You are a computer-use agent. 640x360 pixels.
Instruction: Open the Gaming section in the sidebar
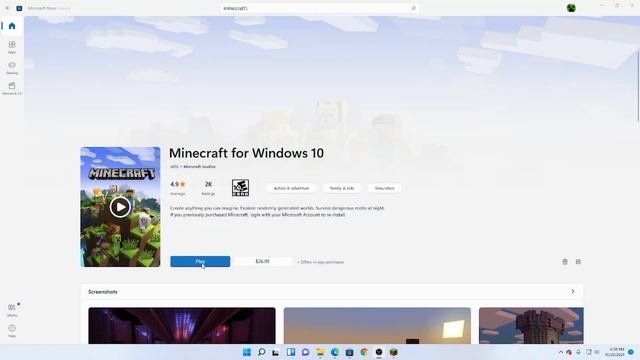click(x=12, y=67)
